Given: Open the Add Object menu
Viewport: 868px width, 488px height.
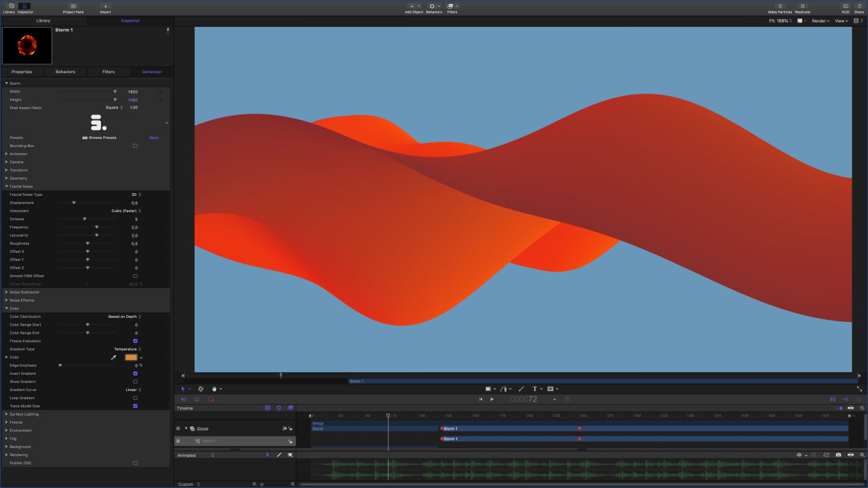Looking at the screenshot, I should tap(414, 7).
